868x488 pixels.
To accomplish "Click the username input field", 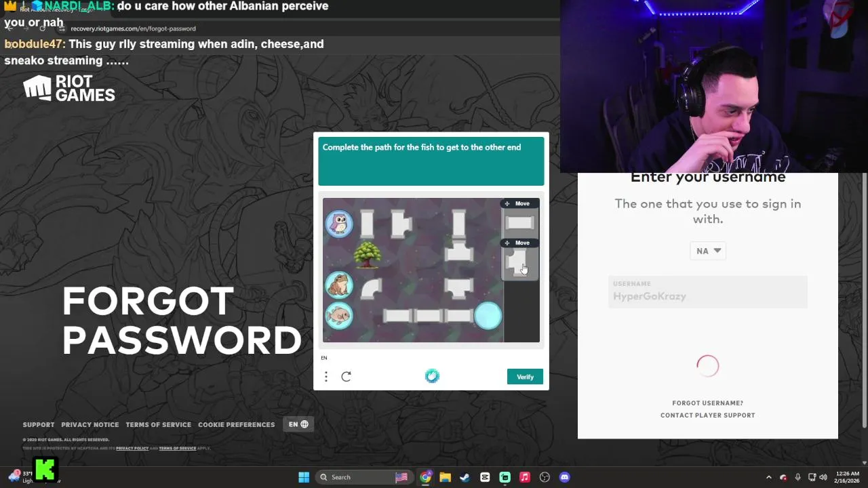I will tap(708, 291).
